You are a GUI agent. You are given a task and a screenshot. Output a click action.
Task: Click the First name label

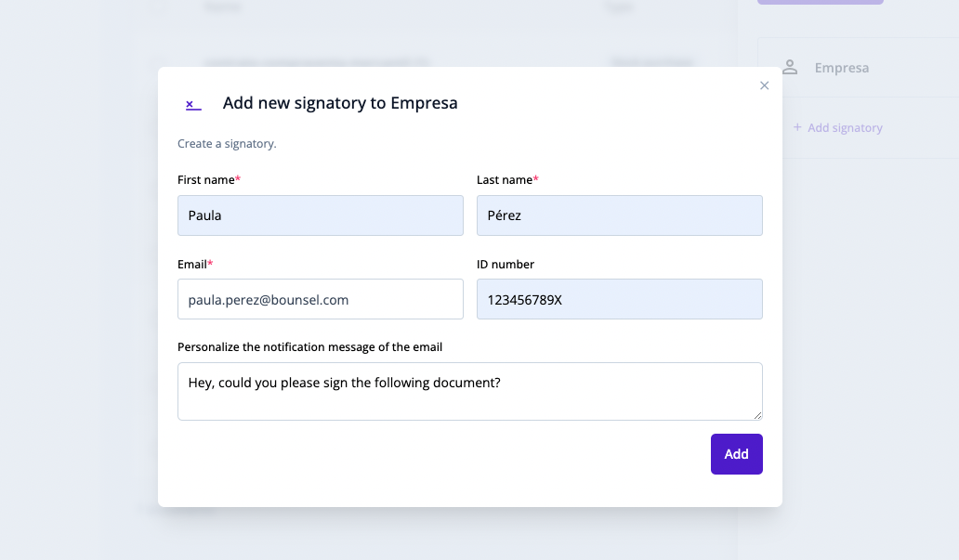[207, 179]
